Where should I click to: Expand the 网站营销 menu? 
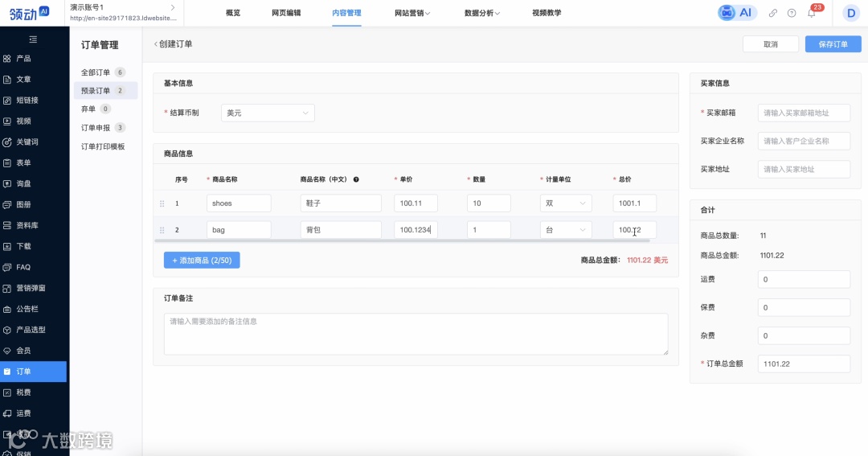point(412,13)
